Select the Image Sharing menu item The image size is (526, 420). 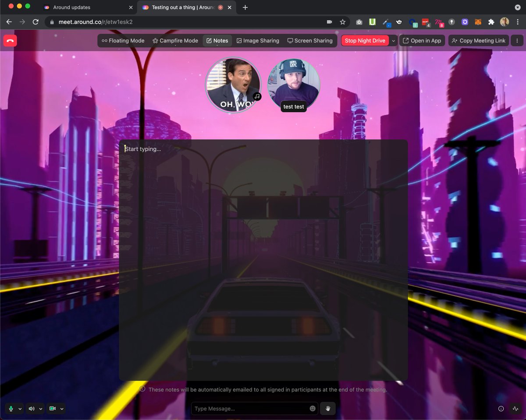(x=258, y=40)
